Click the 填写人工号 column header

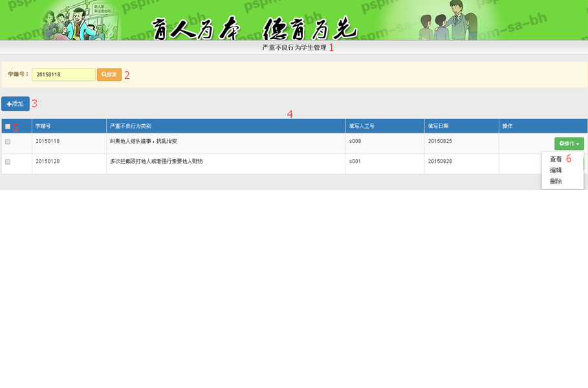click(362, 126)
